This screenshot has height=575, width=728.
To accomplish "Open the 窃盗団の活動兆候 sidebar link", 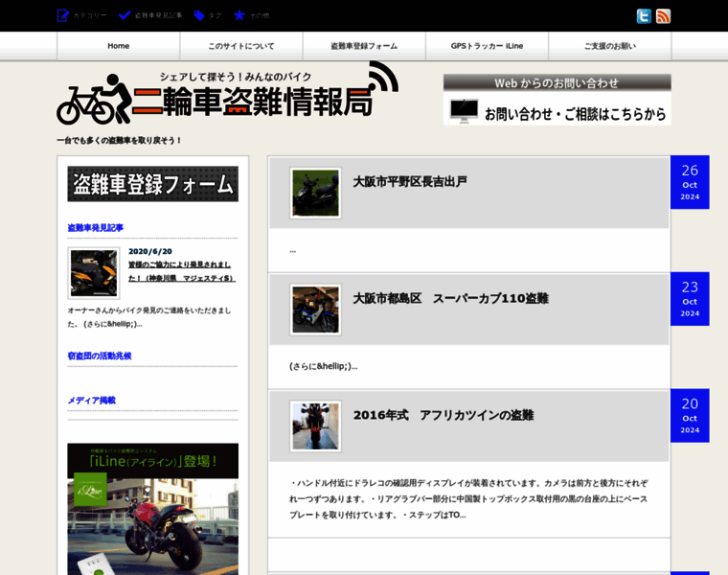I will [99, 356].
